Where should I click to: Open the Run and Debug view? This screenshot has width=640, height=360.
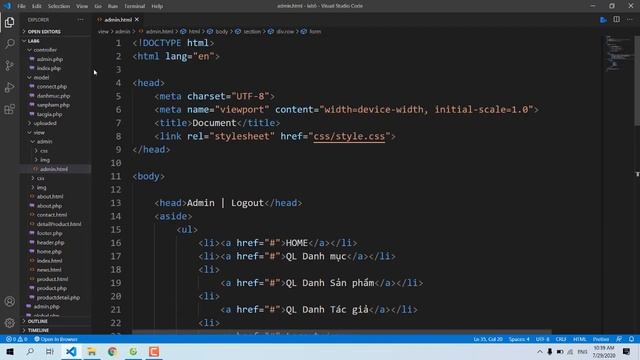9,87
